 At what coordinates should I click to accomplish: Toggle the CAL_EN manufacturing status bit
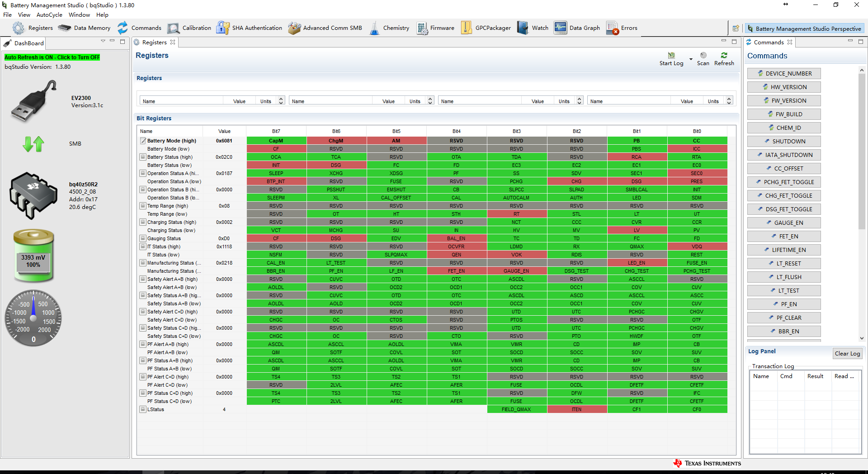click(x=276, y=263)
